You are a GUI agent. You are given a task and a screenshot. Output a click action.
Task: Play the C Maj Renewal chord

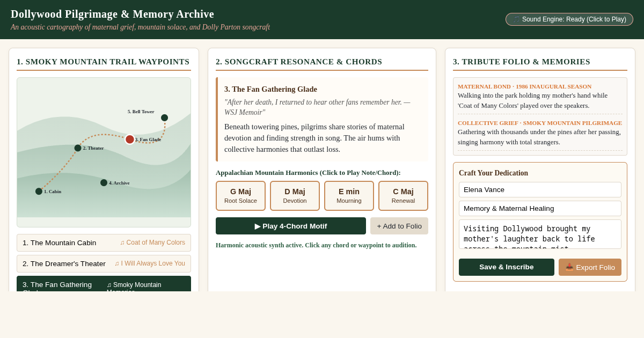click(403, 196)
